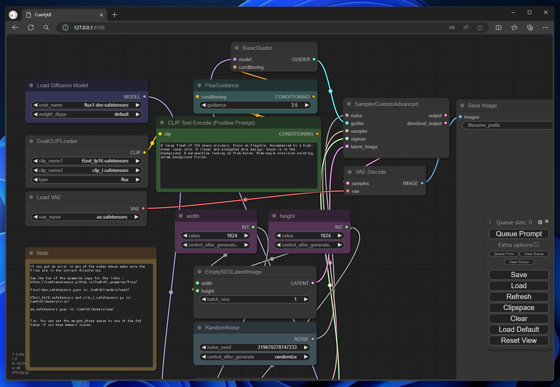Increase noise_seed with right arrow
Screen dimensions: 560x387
click(x=306, y=347)
